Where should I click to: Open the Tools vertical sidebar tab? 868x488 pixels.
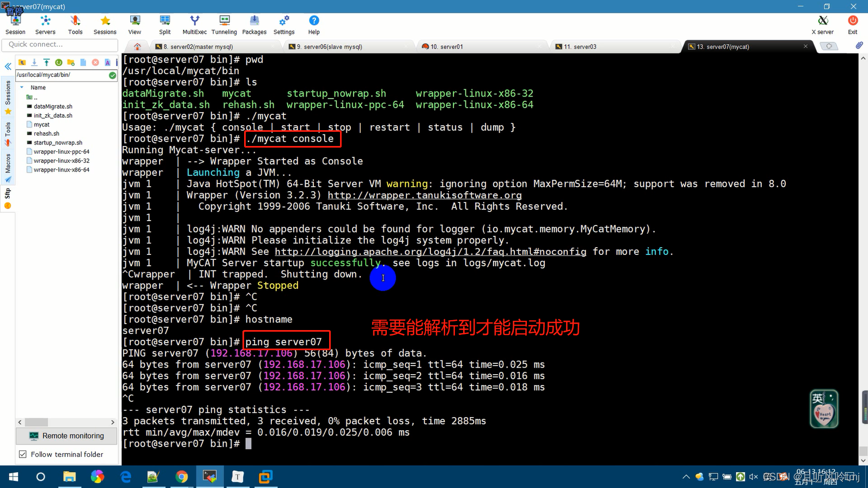(8, 133)
